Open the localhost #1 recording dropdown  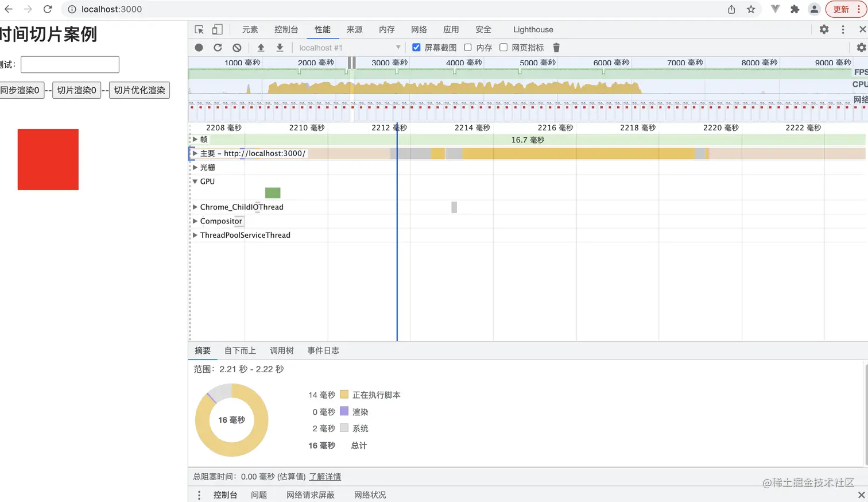coord(349,48)
